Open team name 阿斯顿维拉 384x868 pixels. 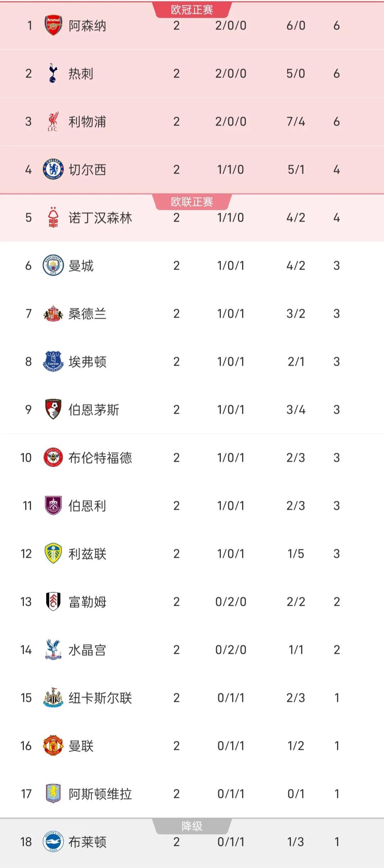pos(100,794)
